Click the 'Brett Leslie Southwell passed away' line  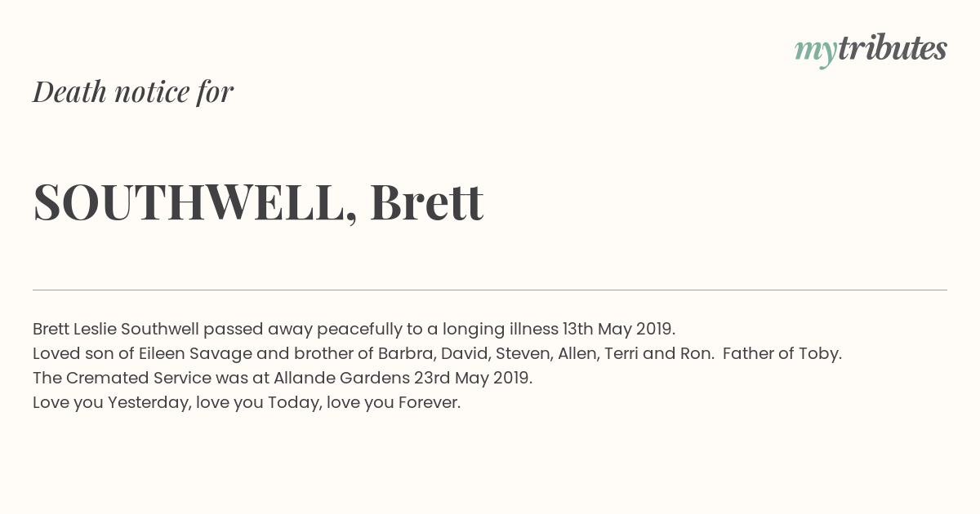point(354,330)
